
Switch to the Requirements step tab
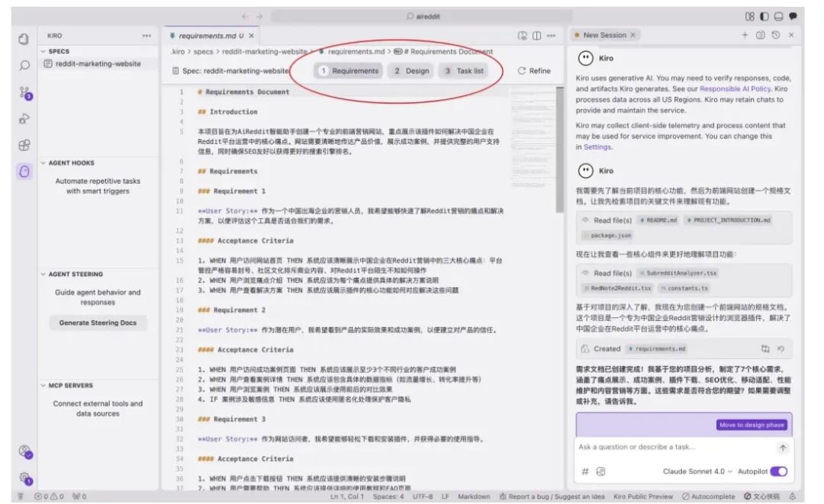pos(349,71)
